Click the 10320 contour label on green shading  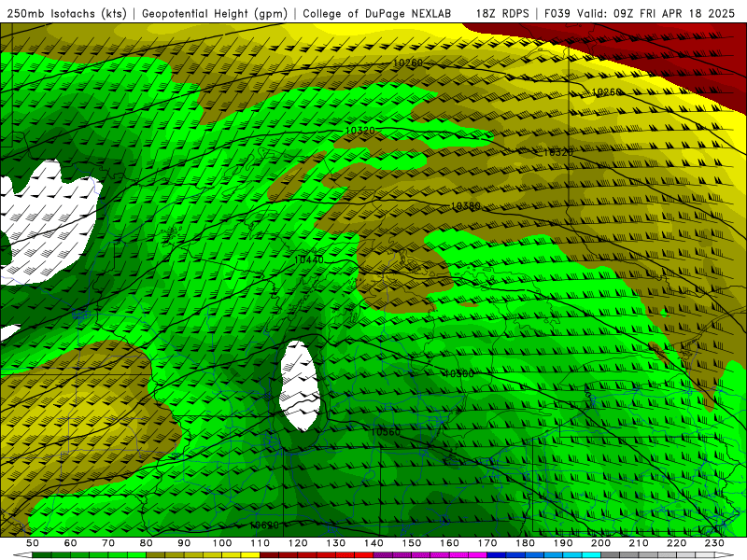(359, 131)
